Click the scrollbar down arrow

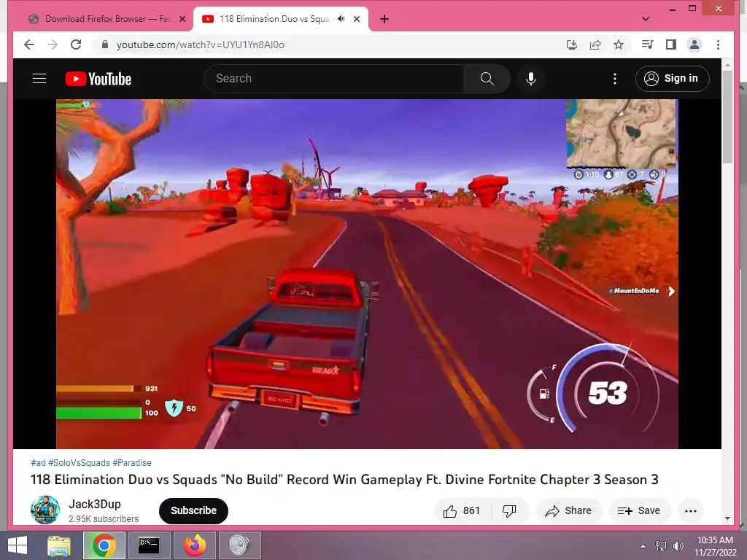[727, 518]
